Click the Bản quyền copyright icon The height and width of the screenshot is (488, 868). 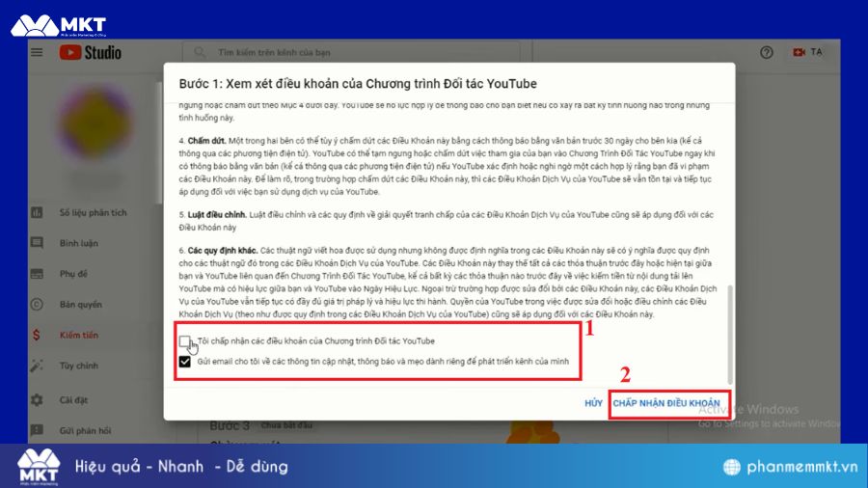coord(37,304)
